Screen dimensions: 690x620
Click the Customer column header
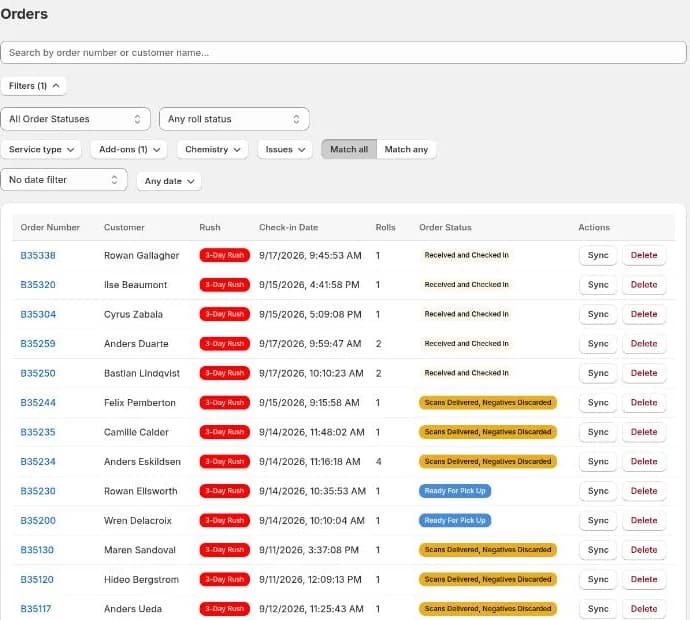[124, 227]
